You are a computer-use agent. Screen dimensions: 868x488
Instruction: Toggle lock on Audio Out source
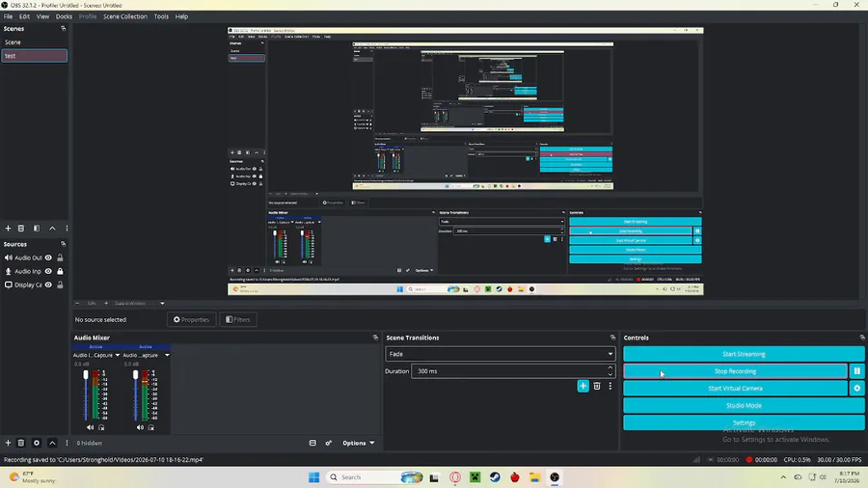click(x=60, y=258)
